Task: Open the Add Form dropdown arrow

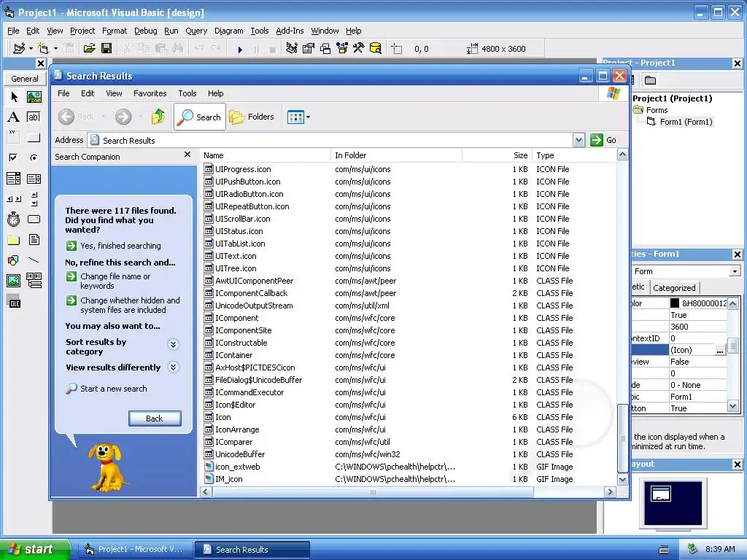Action: 55,49
